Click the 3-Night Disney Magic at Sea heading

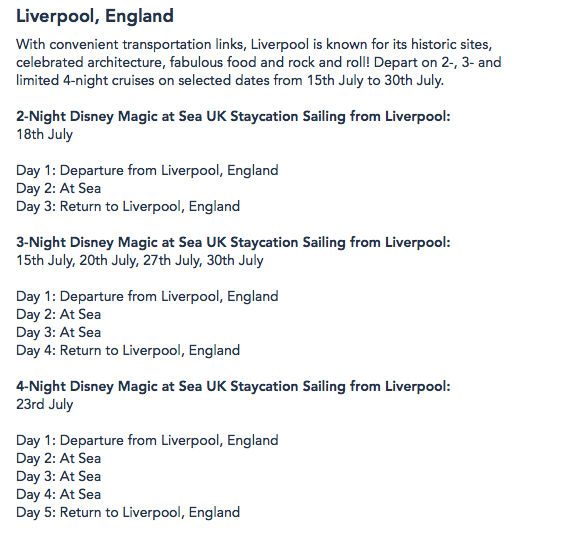[233, 242]
